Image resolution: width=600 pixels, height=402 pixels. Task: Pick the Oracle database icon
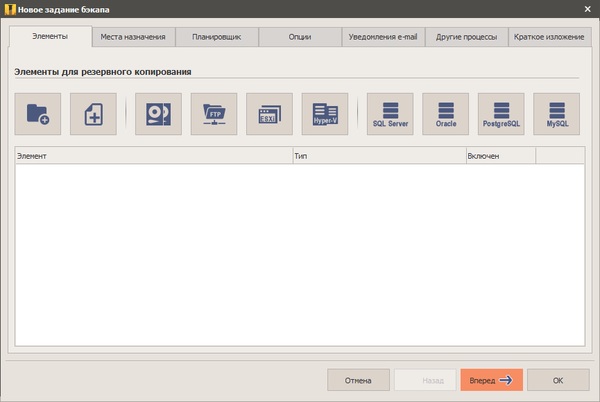pyautogui.click(x=446, y=114)
